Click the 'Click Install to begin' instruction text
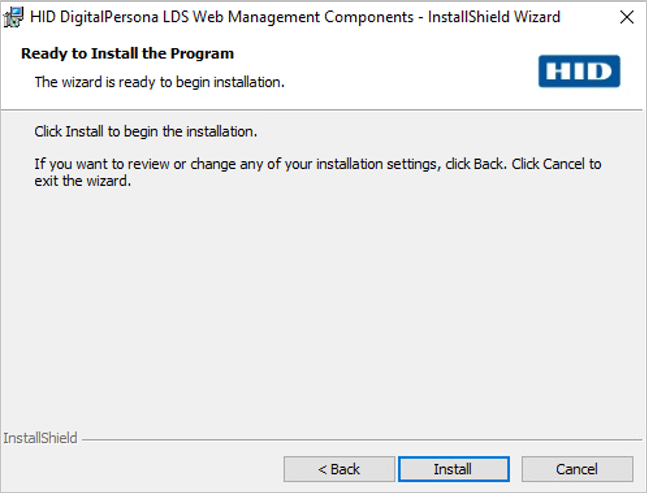 pos(146,132)
